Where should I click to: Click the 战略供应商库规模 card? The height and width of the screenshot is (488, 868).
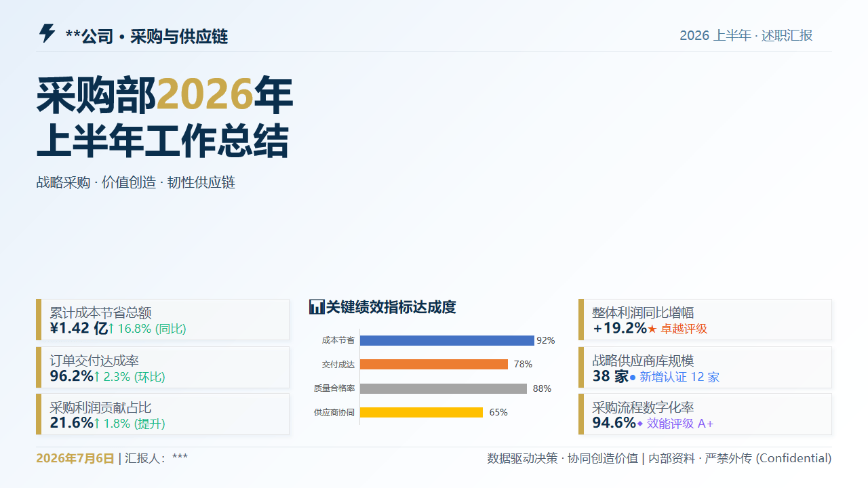pyautogui.click(x=705, y=367)
